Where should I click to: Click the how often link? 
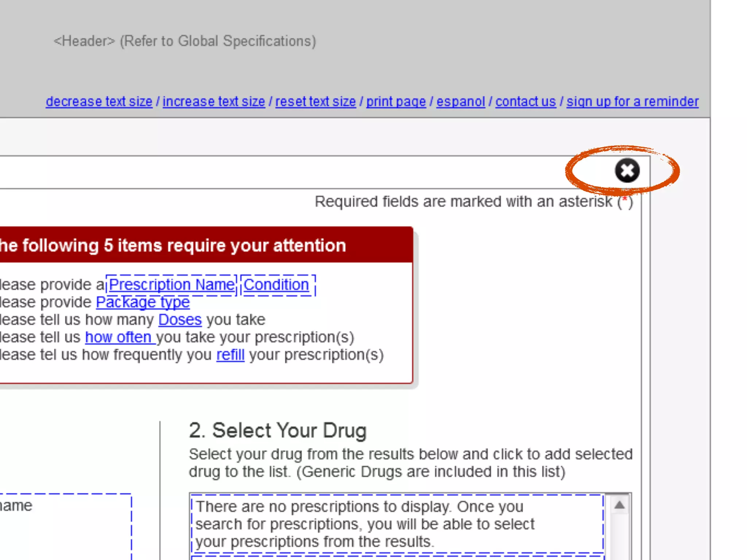(118, 337)
